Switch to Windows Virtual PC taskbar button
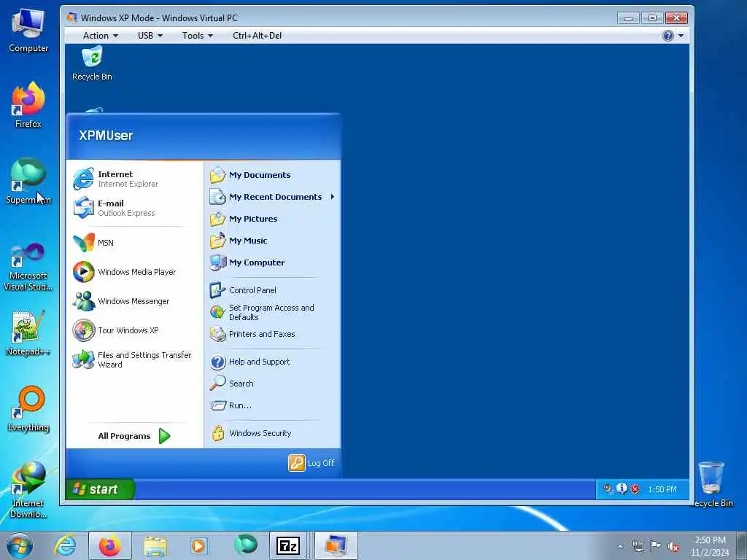This screenshot has width=747, height=560. point(336,545)
